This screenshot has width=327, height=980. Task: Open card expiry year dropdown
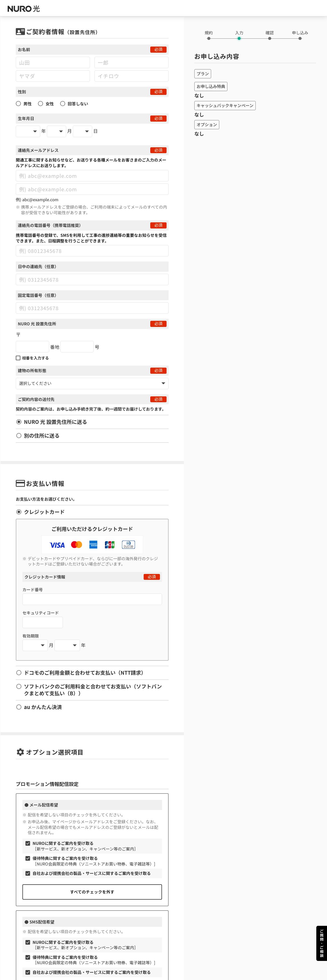point(67,645)
